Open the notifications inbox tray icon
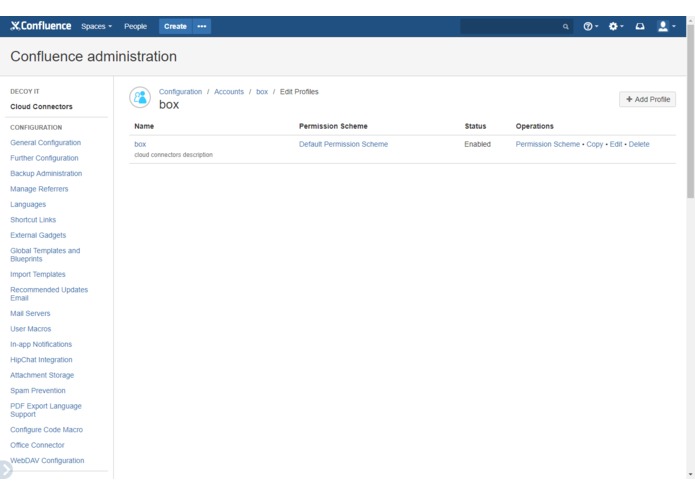This screenshot has height=494, width=695. pos(640,27)
